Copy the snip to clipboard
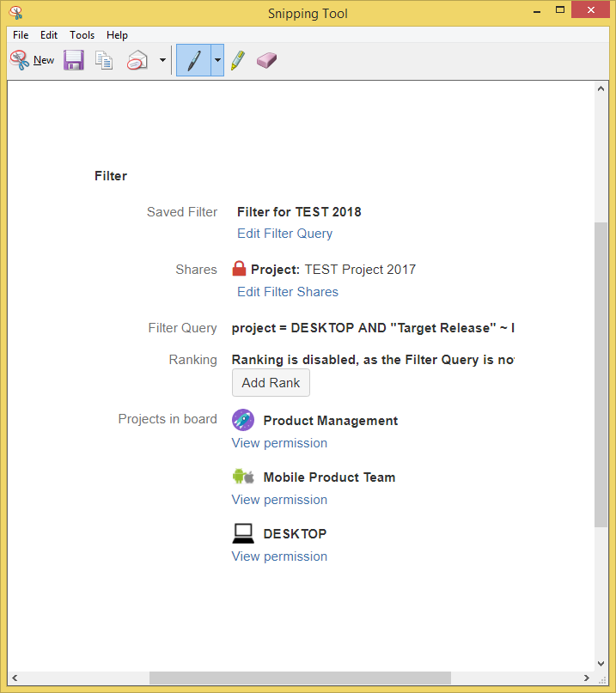 pyautogui.click(x=104, y=60)
